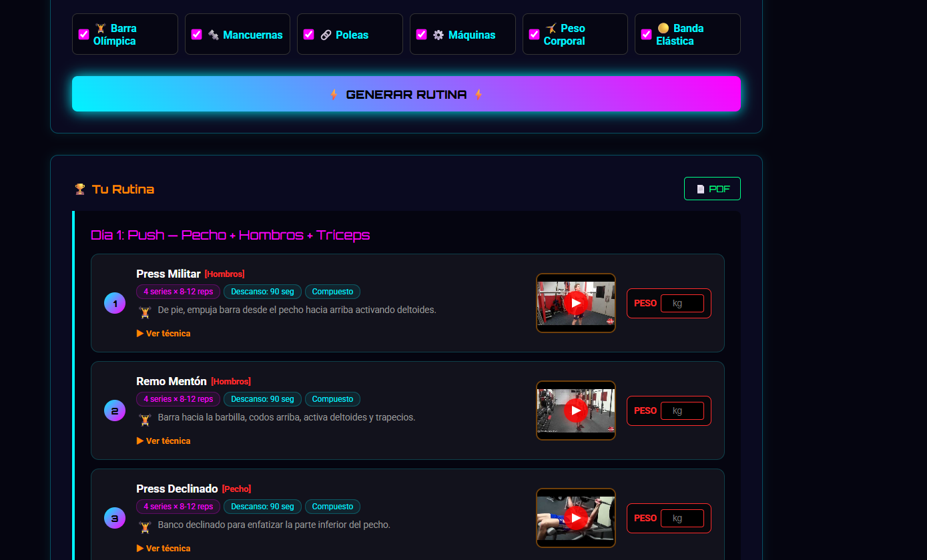This screenshot has height=560, width=927.
Task: Click the right lightning bolt on Generar Rutina
Action: (x=478, y=95)
